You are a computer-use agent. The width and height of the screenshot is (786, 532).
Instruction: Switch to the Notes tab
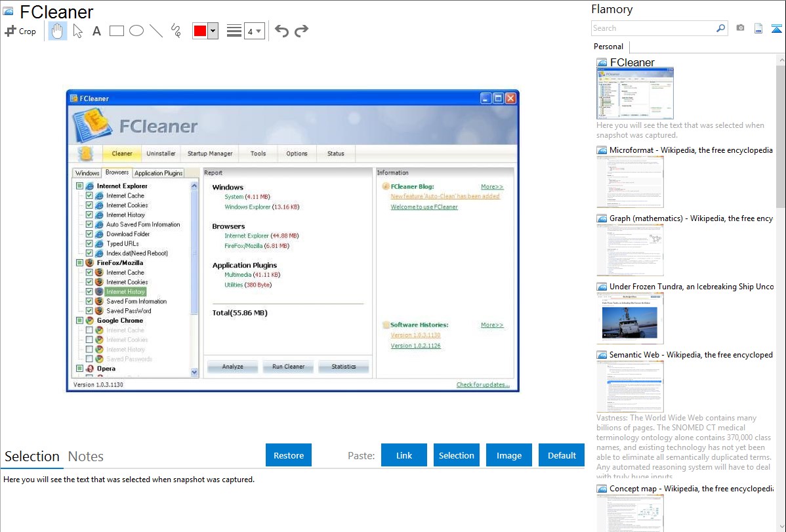pos(86,457)
